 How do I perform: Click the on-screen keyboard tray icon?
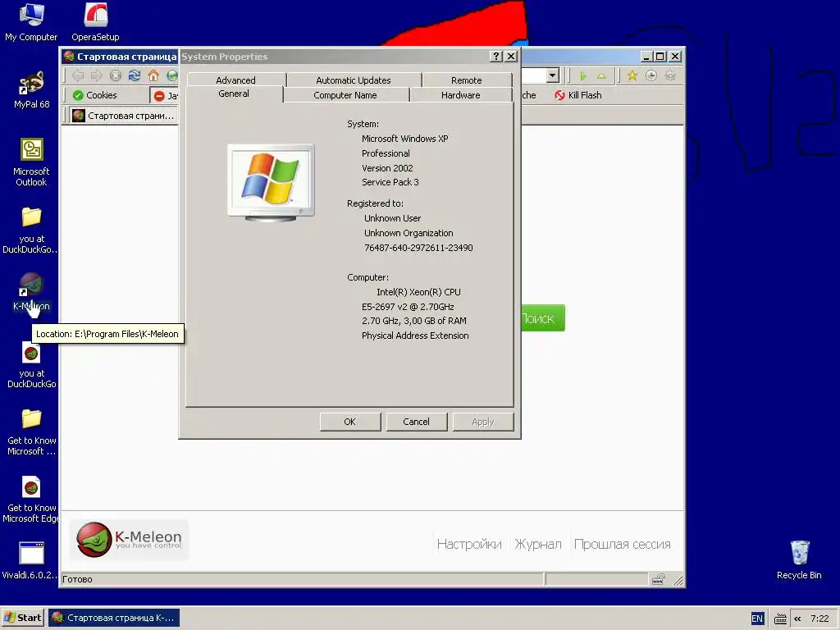(x=781, y=619)
